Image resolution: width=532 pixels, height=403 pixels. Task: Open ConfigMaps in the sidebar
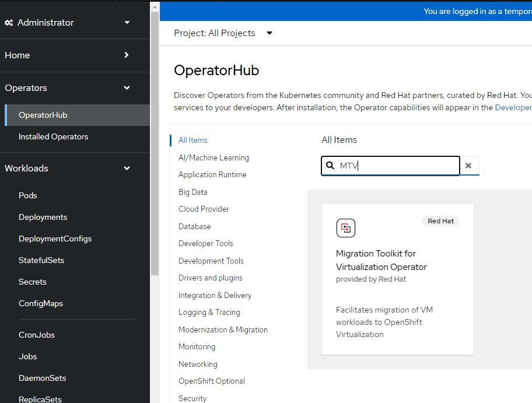coord(41,304)
